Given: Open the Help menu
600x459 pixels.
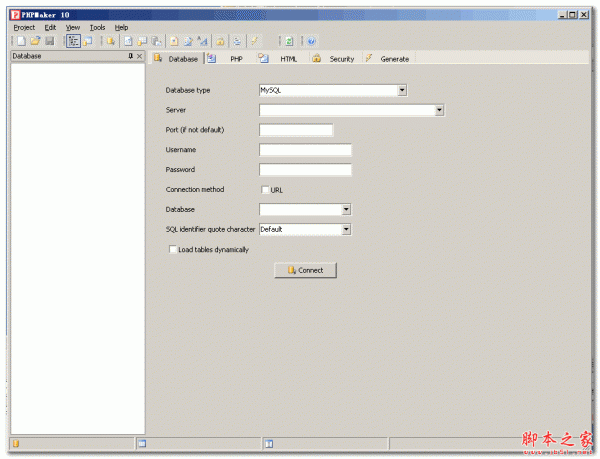Looking at the screenshot, I should pos(121,28).
